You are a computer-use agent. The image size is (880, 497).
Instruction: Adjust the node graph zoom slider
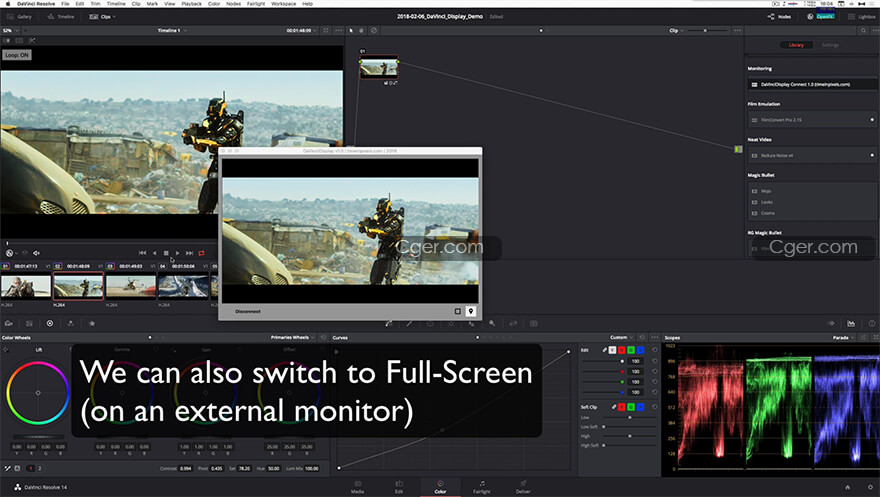click(x=706, y=30)
